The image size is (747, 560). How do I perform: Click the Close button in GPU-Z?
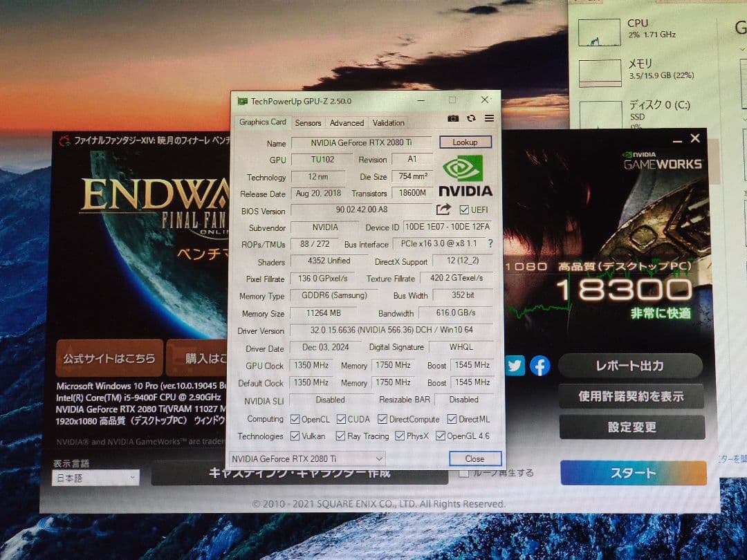pos(475,458)
